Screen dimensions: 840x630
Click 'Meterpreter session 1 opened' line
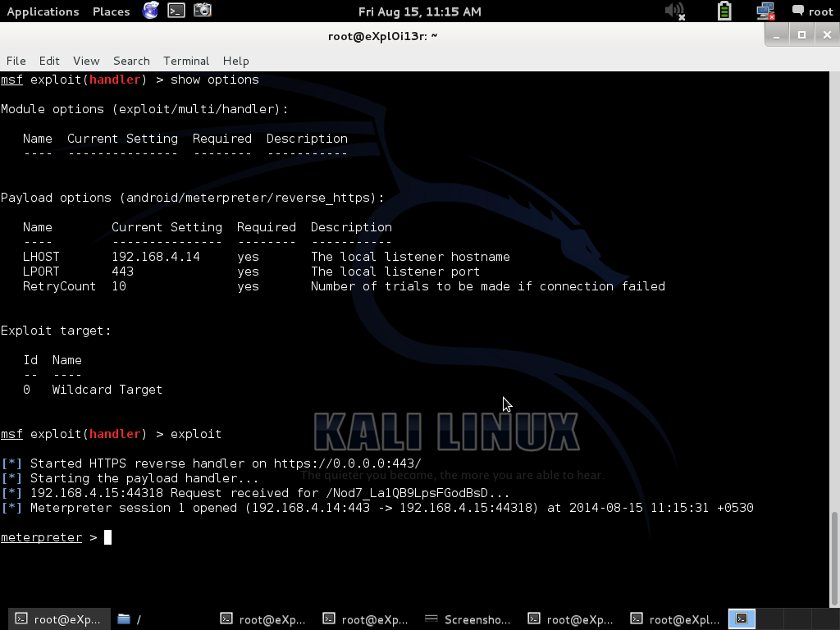point(377,508)
